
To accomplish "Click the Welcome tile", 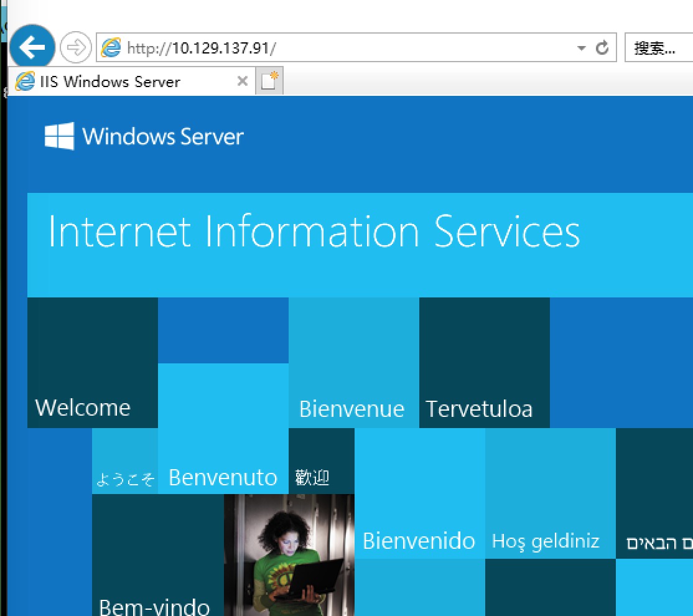I will (92, 363).
